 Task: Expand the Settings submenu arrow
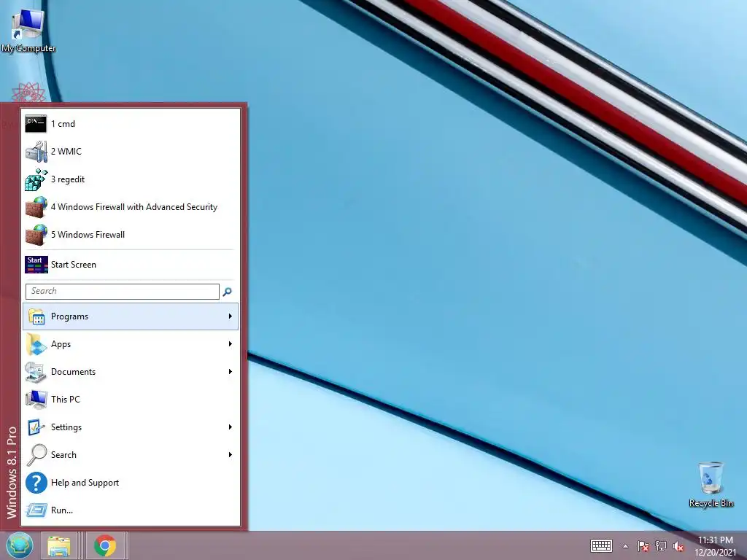[x=230, y=427]
